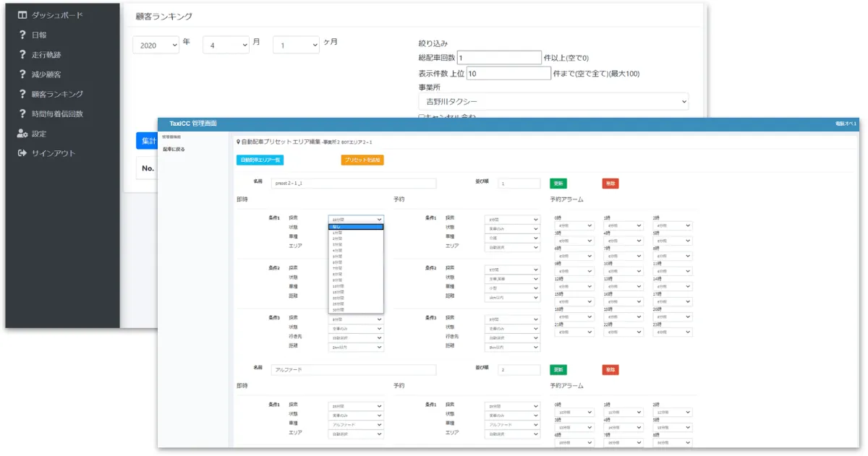
Task: Open the 14時 alarm dropdown
Action: coord(673,286)
